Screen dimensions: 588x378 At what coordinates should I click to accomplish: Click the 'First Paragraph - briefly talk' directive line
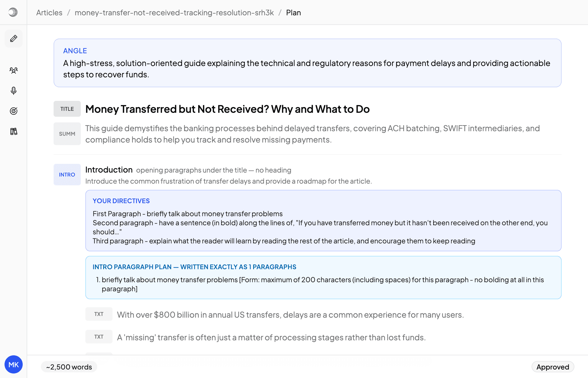(188, 214)
